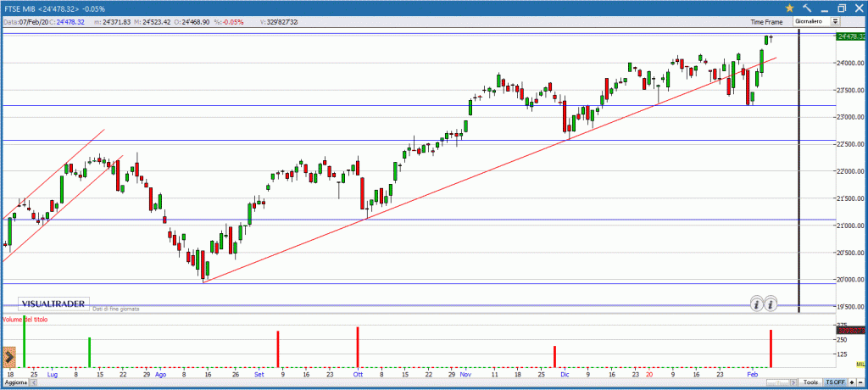Click the 125 volume axis label
868x390 pixels.
pyautogui.click(x=843, y=354)
